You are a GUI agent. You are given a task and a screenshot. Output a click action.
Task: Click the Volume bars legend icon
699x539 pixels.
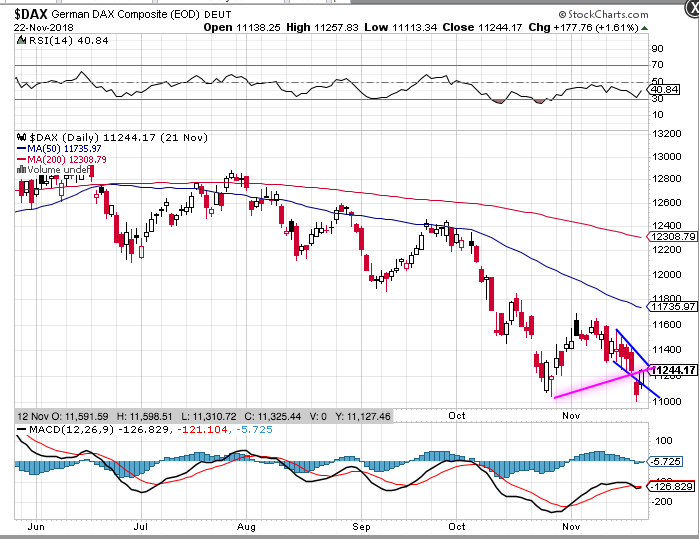[20, 169]
